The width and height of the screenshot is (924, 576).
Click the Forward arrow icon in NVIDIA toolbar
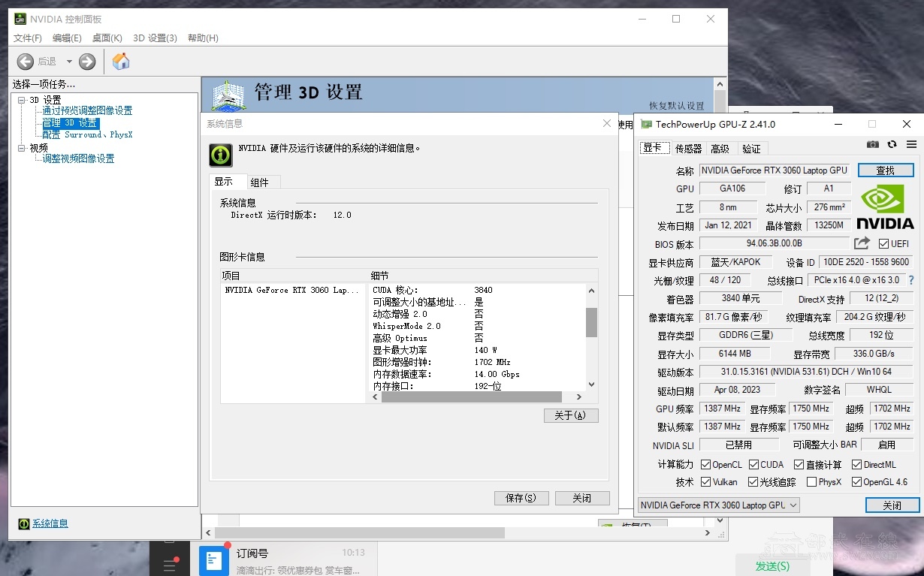click(87, 62)
